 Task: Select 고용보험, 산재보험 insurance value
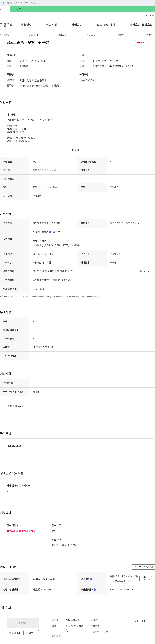coord(42,263)
